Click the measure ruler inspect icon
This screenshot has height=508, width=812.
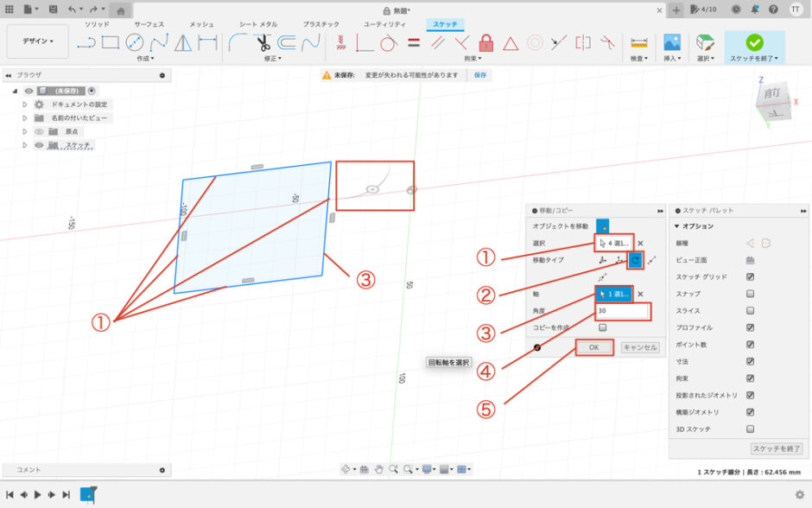point(639,42)
